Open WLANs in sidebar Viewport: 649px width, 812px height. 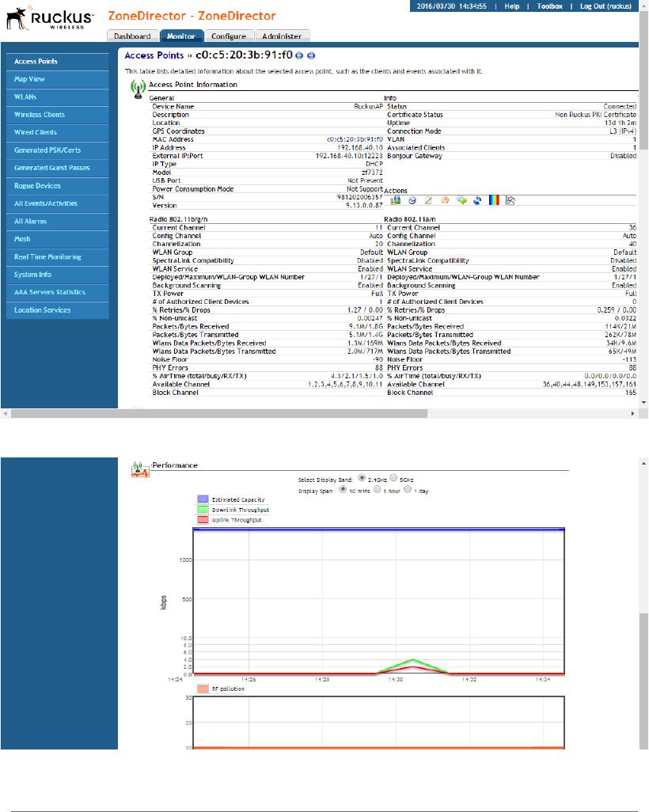(58, 97)
